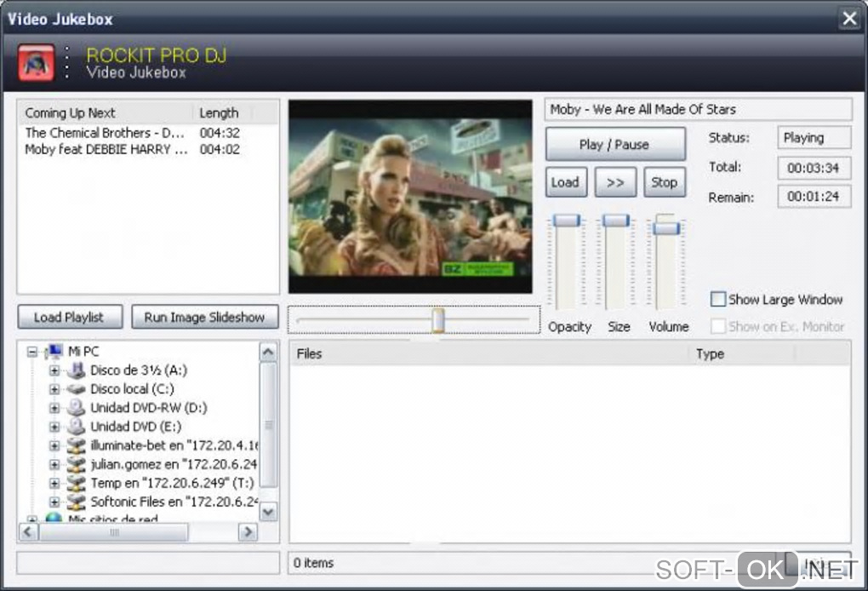This screenshot has height=591, width=868.
Task: Click the Opacity slider handle
Action: pos(567,221)
